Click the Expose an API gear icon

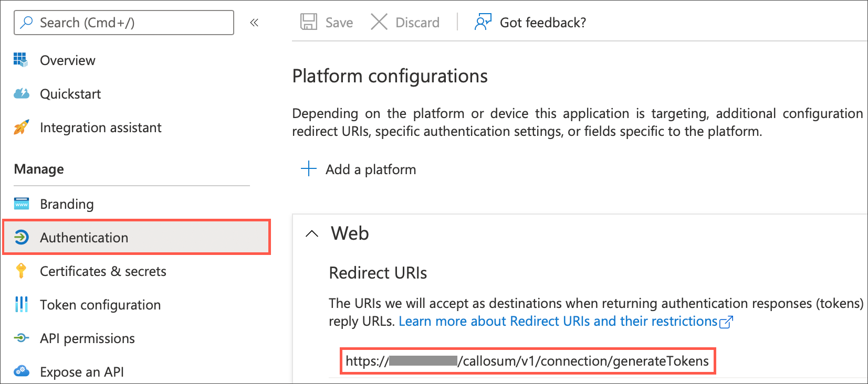pos(20,371)
